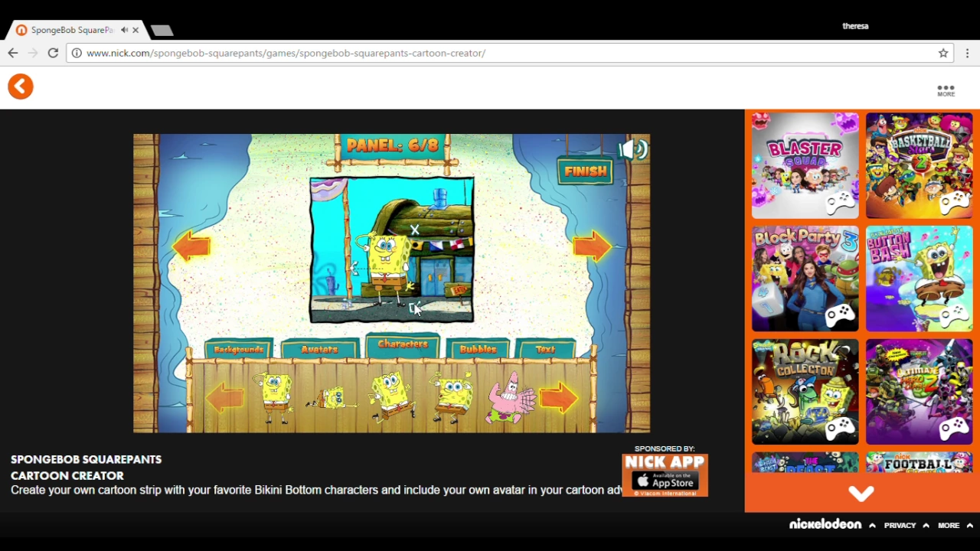Go to previous panel with left arrow
Viewport: 980px width, 551px height.
coord(191,246)
